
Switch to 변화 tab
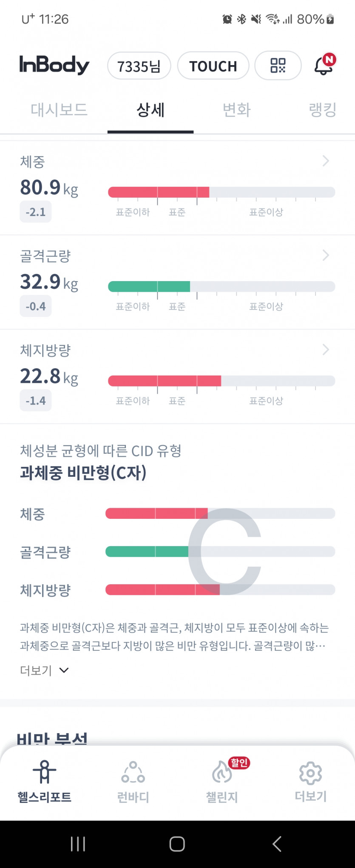[x=236, y=110]
